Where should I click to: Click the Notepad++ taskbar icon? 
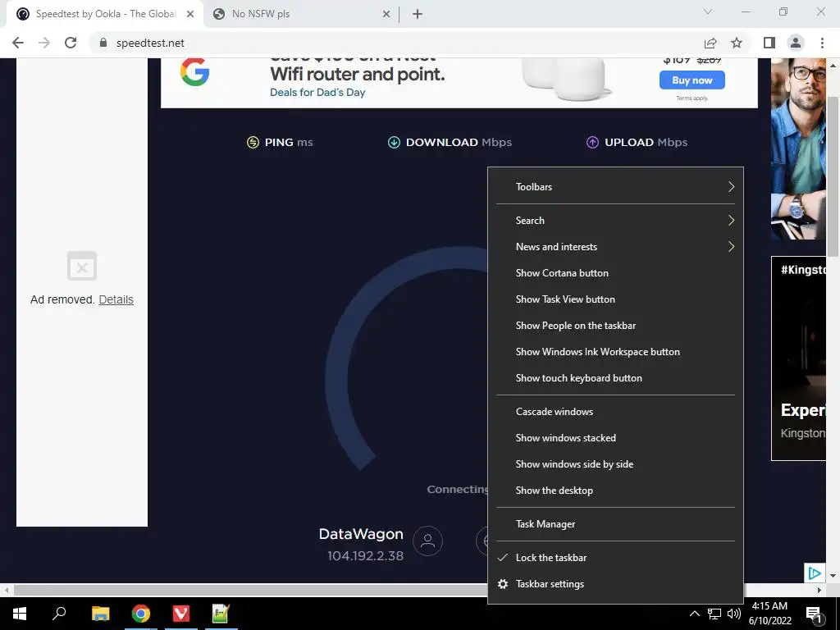click(221, 614)
